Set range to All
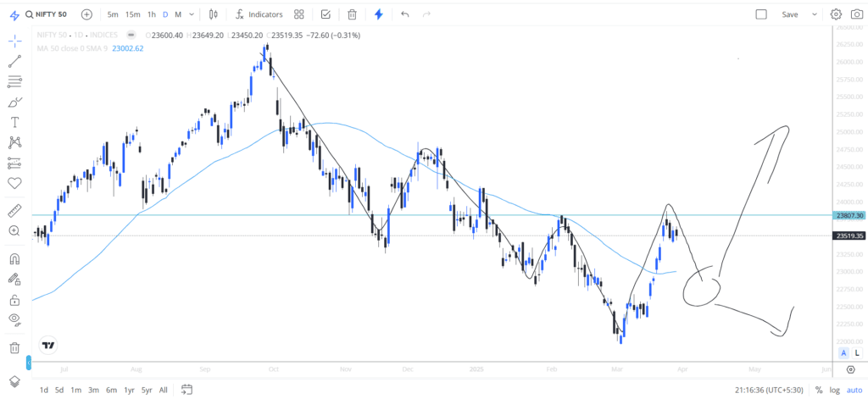 click(x=164, y=390)
